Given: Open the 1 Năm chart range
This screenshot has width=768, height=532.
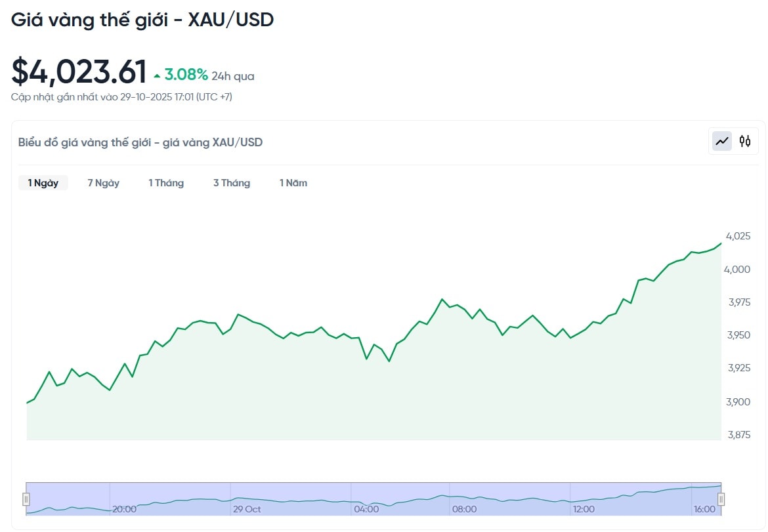Looking at the screenshot, I should [293, 183].
